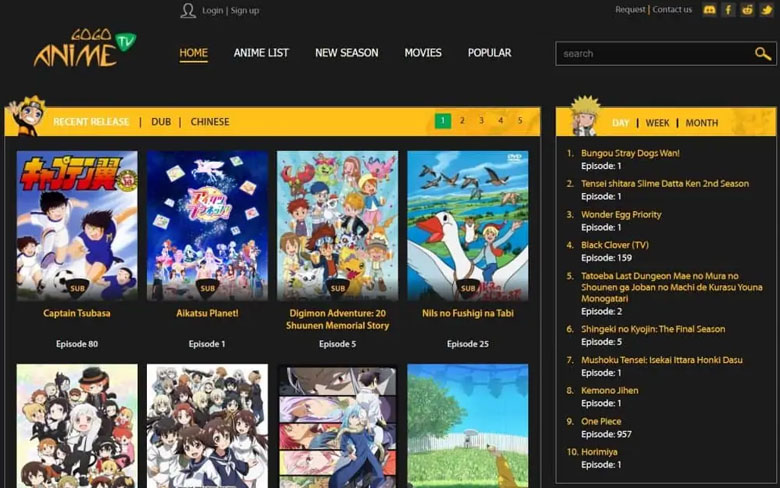
Task: Open the Digimon Adventure poster thumbnail
Action: click(x=338, y=226)
